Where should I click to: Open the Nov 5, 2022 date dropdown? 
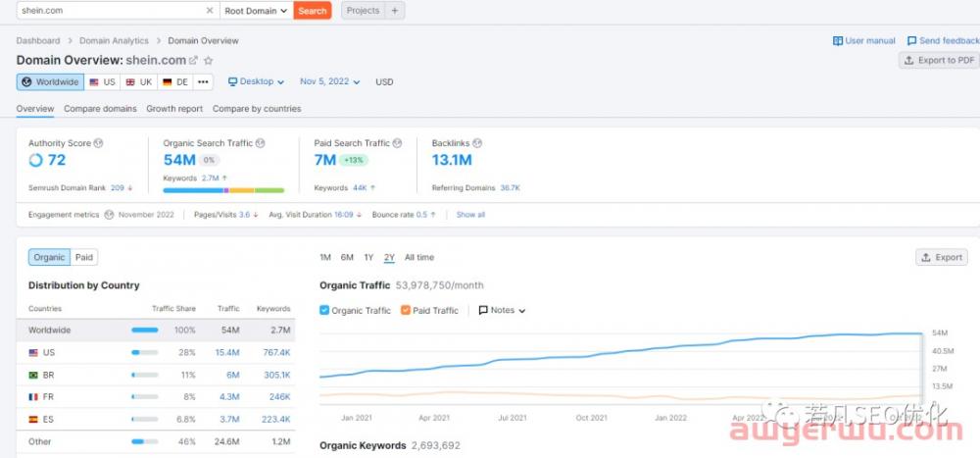(330, 82)
